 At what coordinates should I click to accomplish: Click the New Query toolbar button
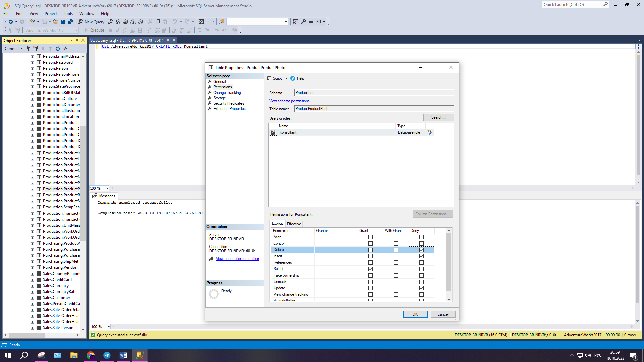91,22
